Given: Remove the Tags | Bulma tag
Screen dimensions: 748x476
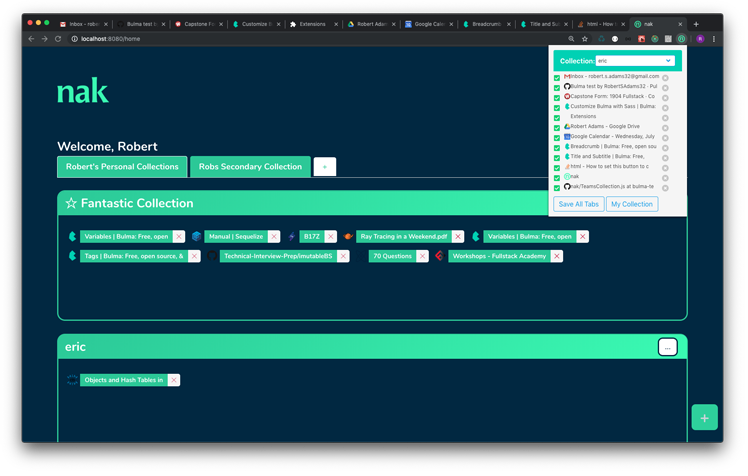Looking at the screenshot, I should 194,257.
